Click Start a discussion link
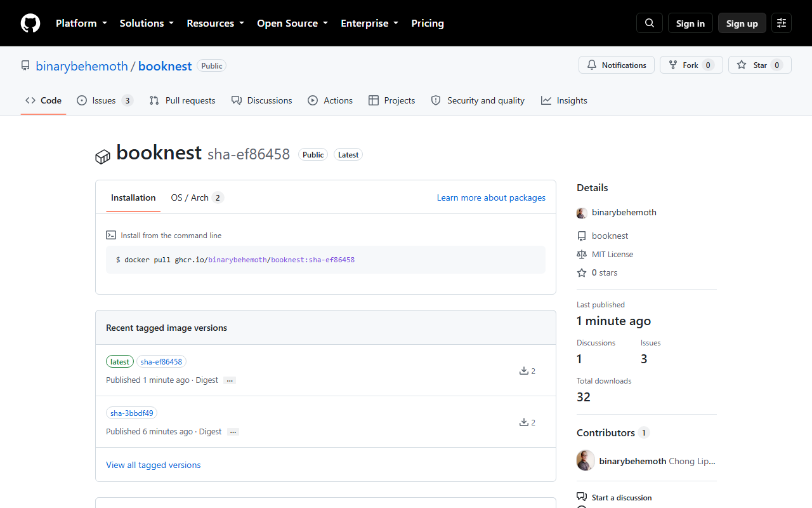 point(622,497)
